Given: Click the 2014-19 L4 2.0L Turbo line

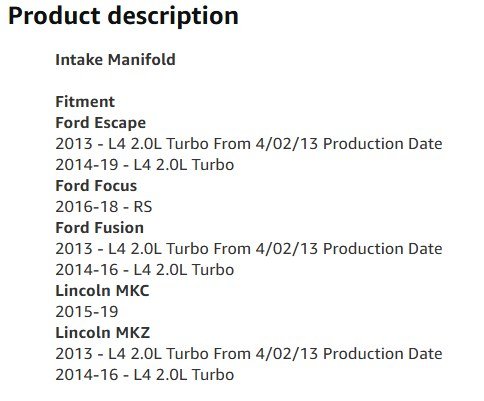Looking at the screenshot, I should coord(145,165).
